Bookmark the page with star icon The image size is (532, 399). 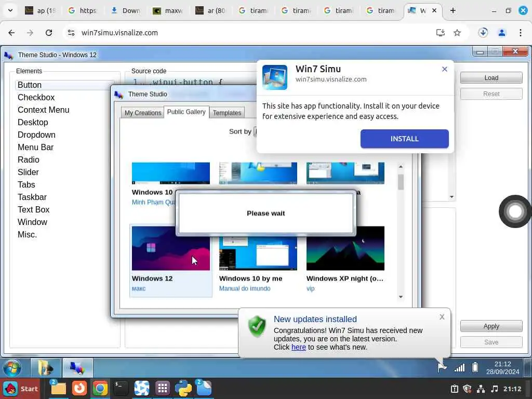tap(457, 33)
